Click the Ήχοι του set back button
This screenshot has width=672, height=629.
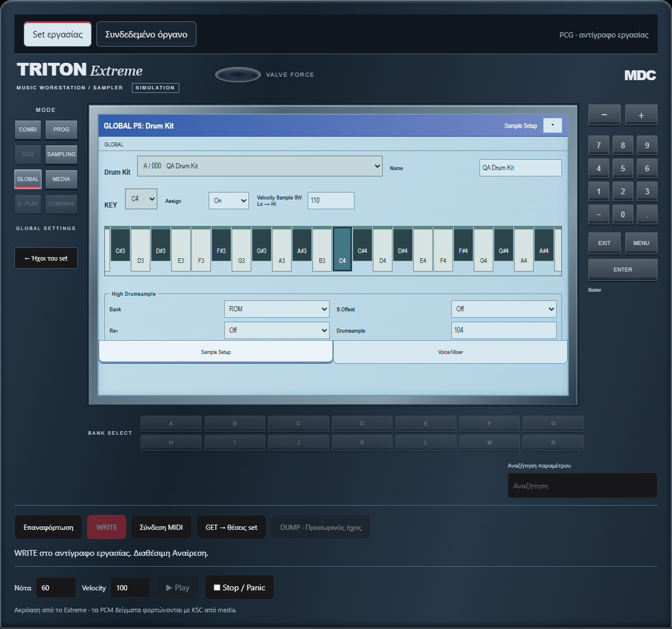tap(46, 258)
